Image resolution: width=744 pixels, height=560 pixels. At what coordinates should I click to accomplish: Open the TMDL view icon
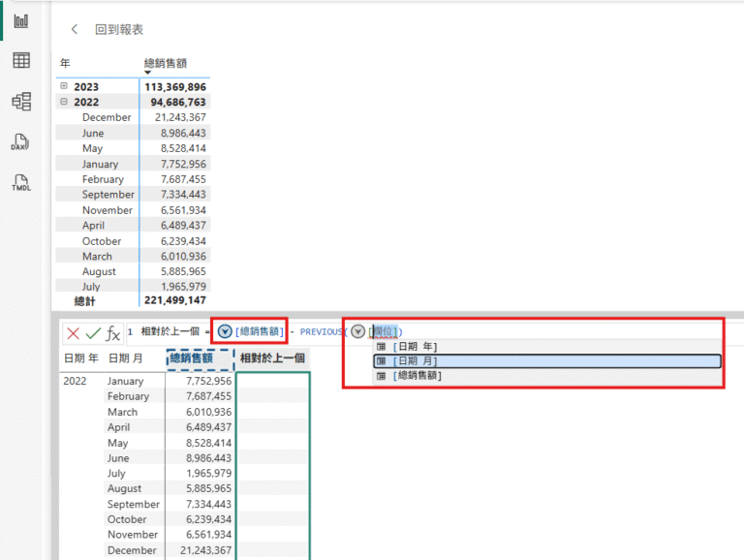(20, 182)
